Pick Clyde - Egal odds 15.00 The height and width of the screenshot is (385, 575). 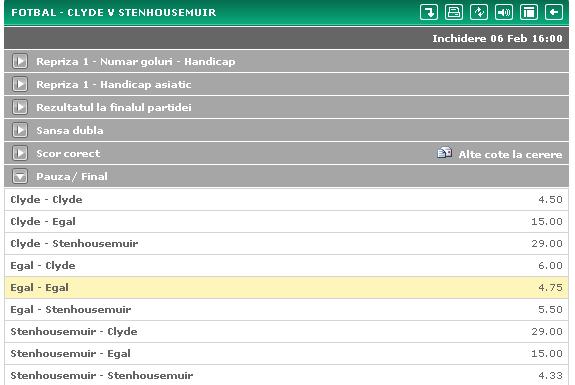[547, 221]
